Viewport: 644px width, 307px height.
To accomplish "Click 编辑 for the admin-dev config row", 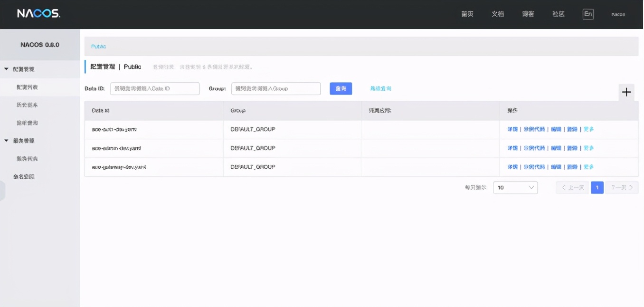I will tap(556, 148).
